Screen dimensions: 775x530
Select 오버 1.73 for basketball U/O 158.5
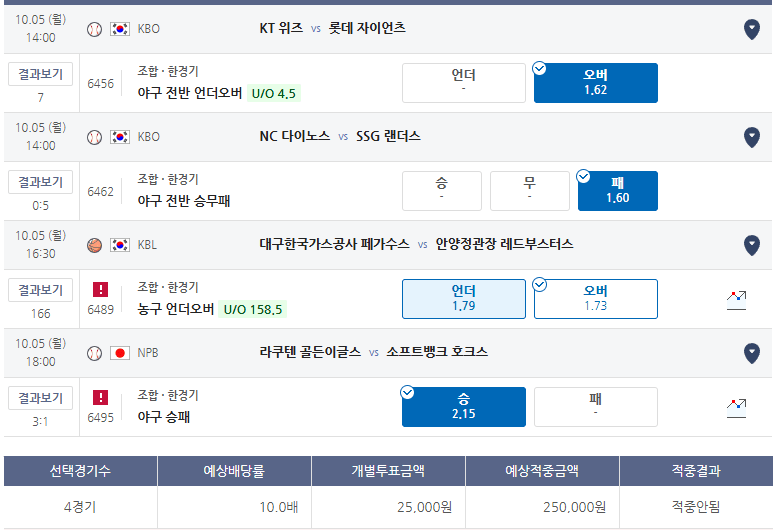(x=596, y=299)
